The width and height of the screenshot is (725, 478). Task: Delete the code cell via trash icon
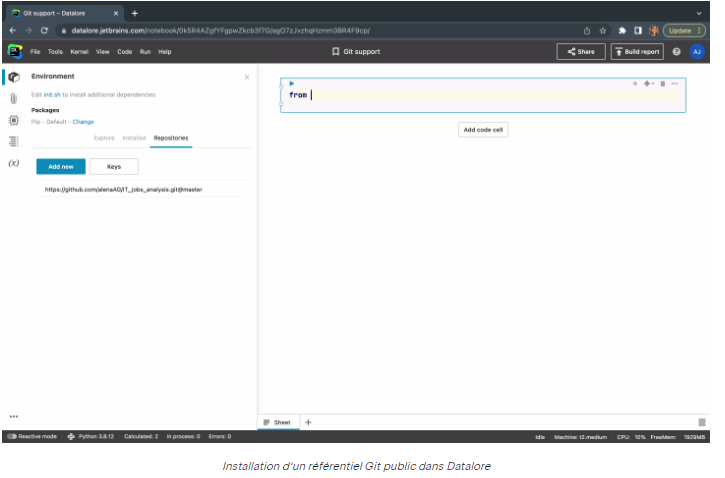[x=662, y=83]
